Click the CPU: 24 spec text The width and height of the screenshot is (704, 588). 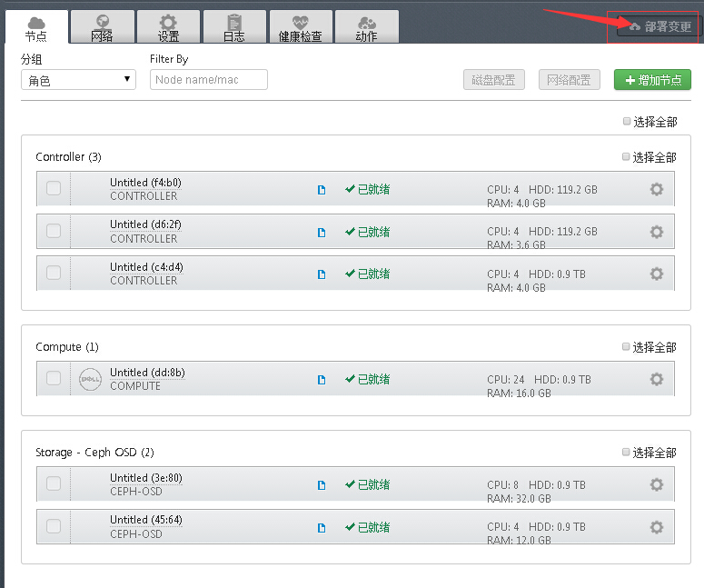[x=506, y=380]
